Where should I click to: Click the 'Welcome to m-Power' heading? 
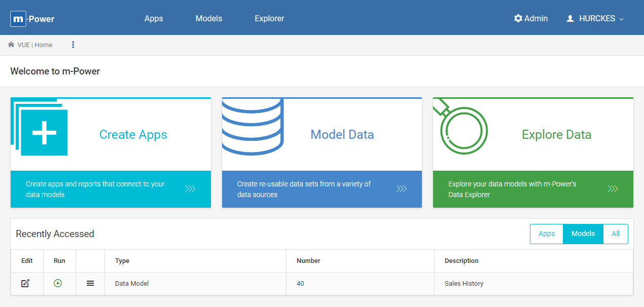55,71
